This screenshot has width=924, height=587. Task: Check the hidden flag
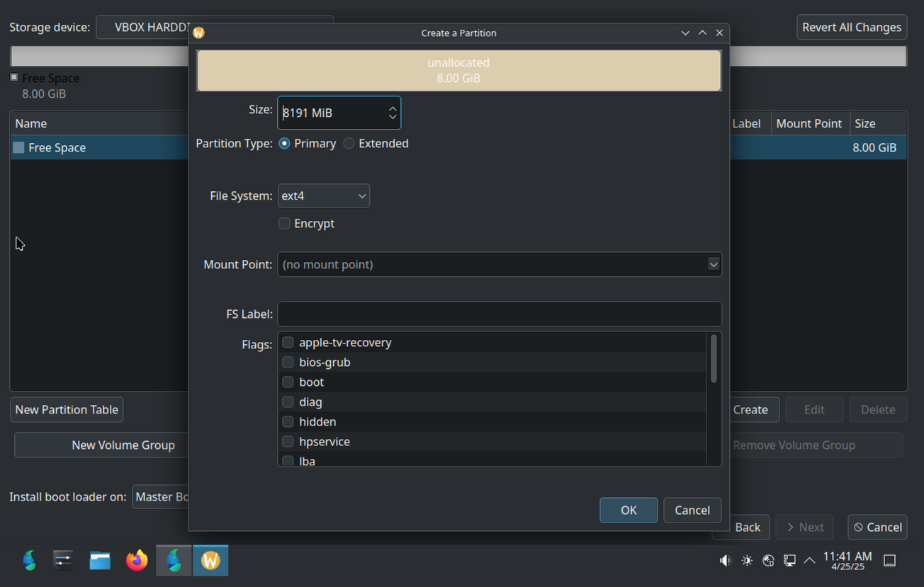[x=288, y=421]
